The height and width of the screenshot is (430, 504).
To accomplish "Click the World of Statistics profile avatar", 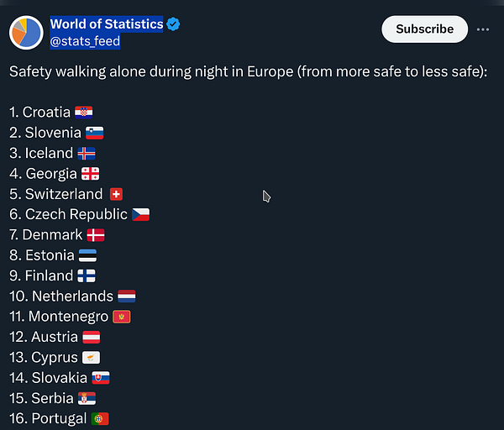I will click(x=26, y=32).
